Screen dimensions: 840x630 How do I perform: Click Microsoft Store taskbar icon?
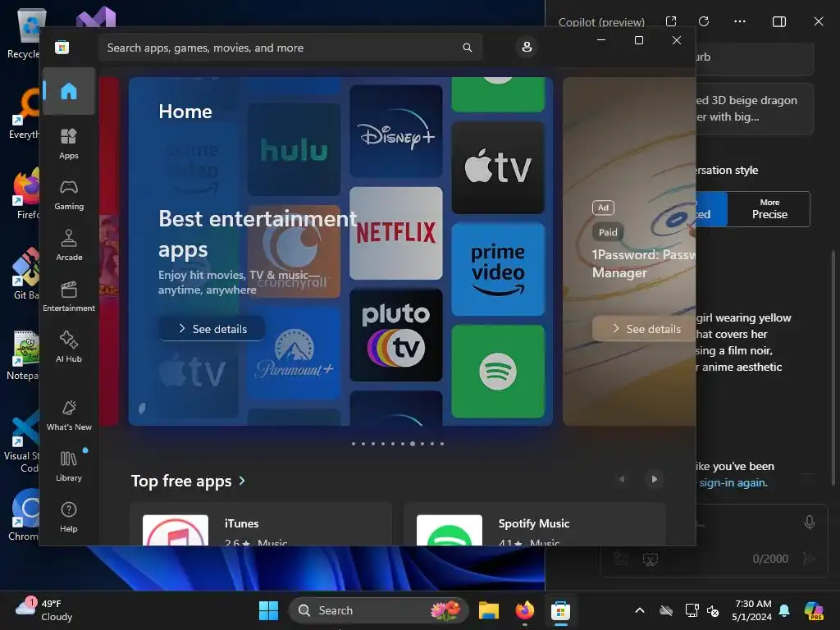point(560,610)
